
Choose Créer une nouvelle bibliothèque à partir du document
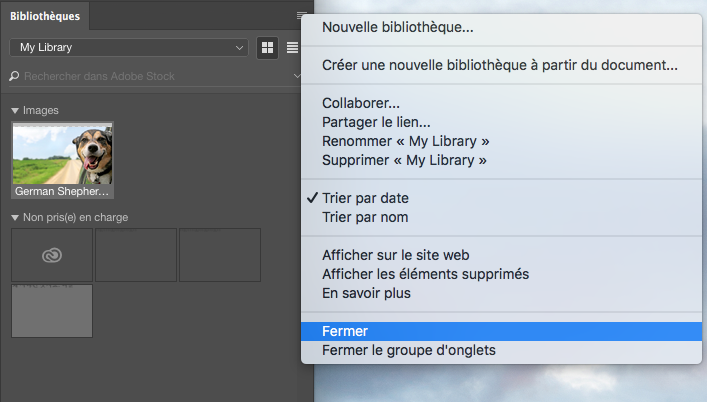(499, 65)
